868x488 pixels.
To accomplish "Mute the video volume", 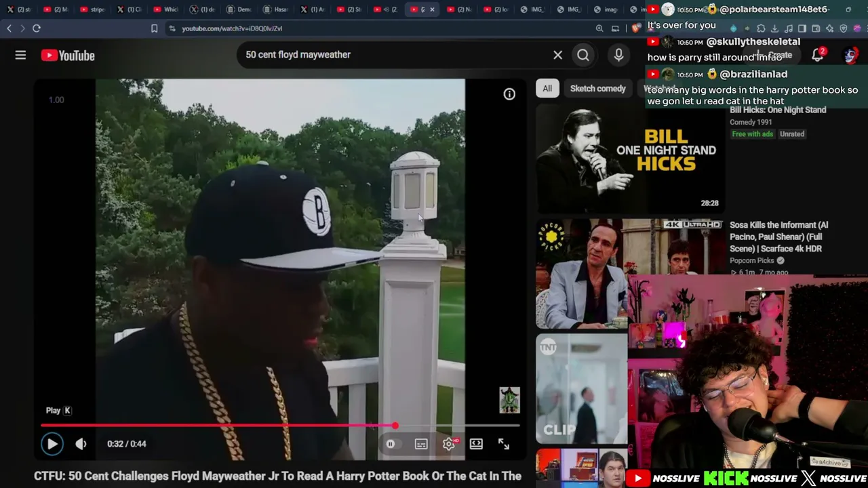I will (81, 444).
